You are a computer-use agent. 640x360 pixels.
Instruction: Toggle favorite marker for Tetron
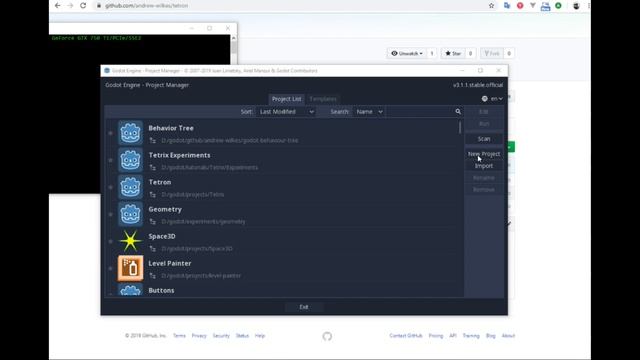tap(110, 187)
